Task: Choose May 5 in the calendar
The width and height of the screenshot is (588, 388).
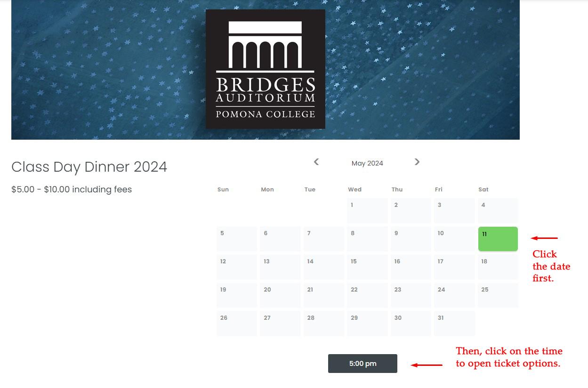Action: 237,239
